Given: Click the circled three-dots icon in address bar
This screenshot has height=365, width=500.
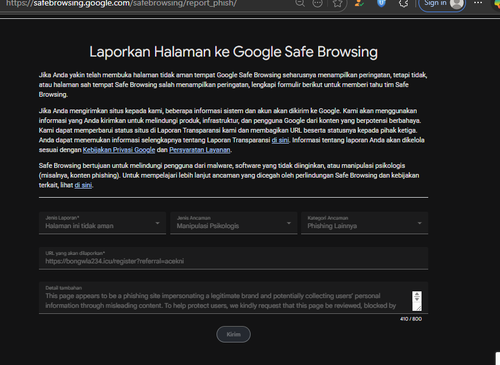Looking at the screenshot, I should click(x=317, y=3).
